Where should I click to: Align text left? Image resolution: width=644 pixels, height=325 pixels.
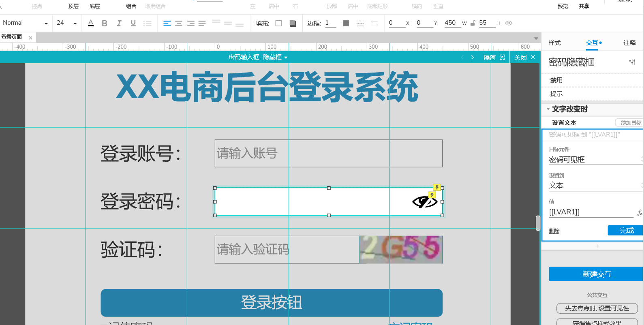coord(167,23)
